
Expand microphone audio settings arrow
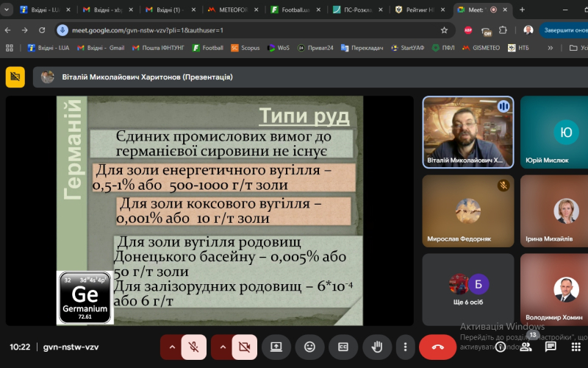(x=172, y=347)
